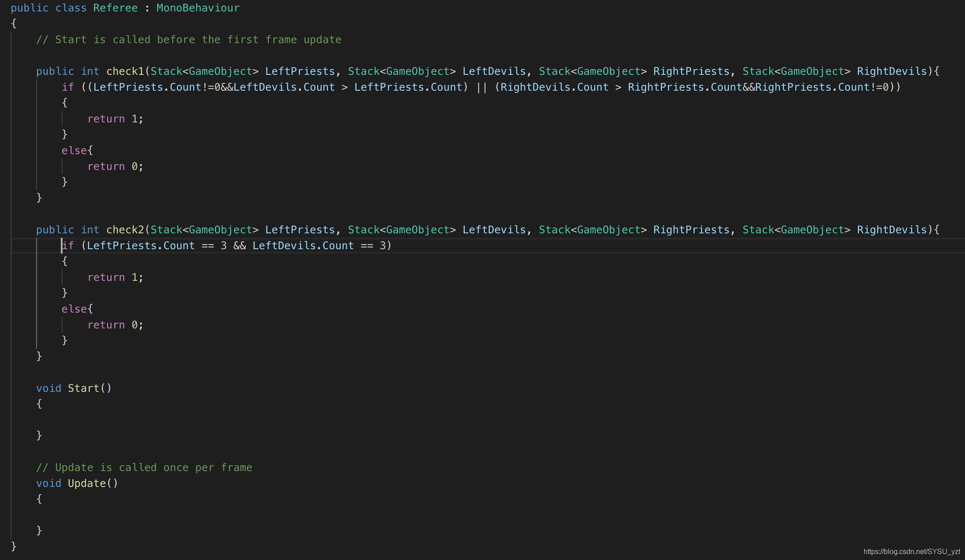Viewport: 965px width, 560px height.
Task: Click RightPriests parameter in check1 signature
Action: (x=691, y=71)
